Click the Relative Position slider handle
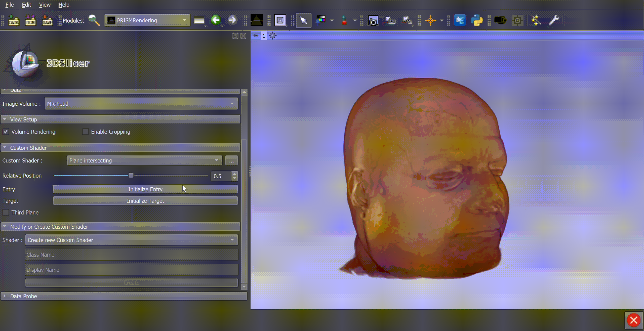This screenshot has width=644, height=331. (x=131, y=175)
